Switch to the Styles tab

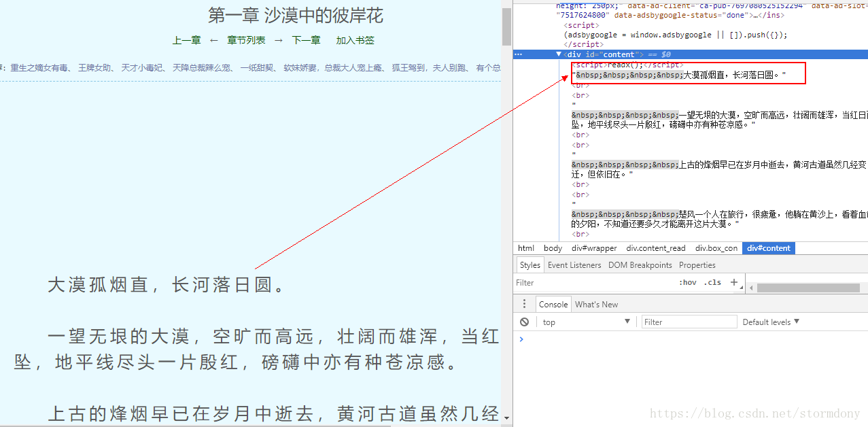530,265
